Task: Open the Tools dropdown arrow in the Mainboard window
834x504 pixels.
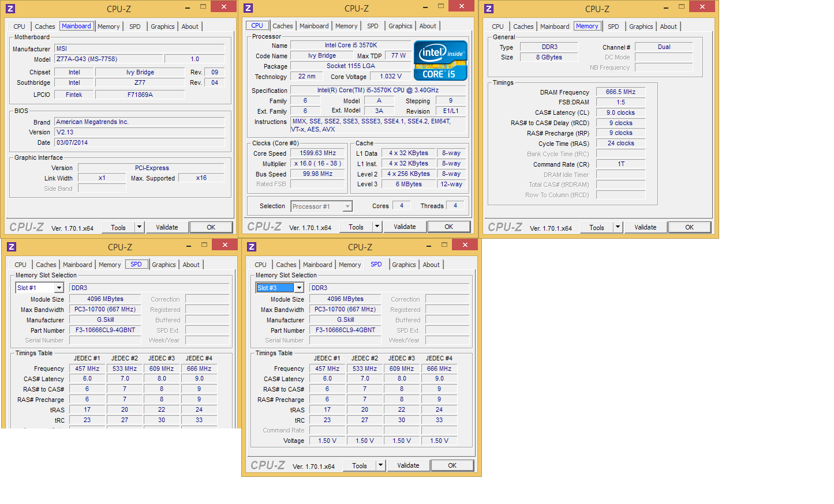Action: point(139,227)
